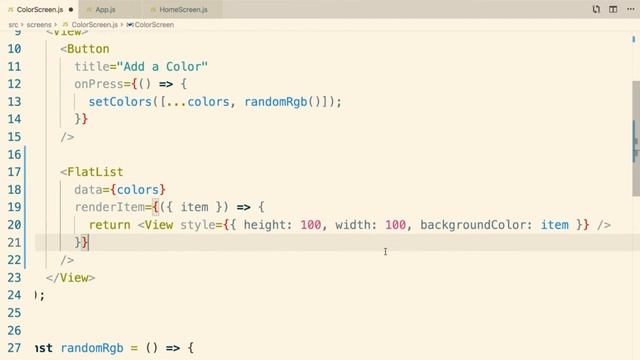This screenshot has height=360, width=640.
Task: Click the onPress attribute on line 12
Action: 99,84
